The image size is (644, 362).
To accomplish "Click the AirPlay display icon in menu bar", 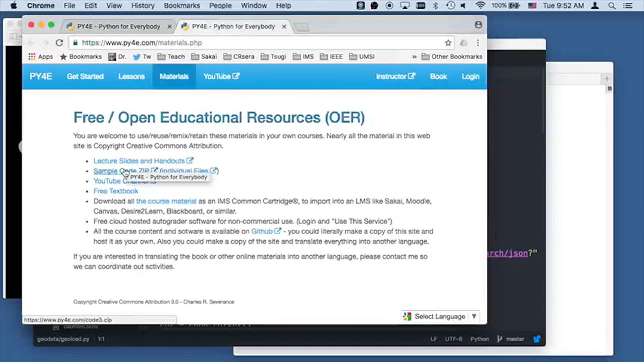I will coord(405,5).
